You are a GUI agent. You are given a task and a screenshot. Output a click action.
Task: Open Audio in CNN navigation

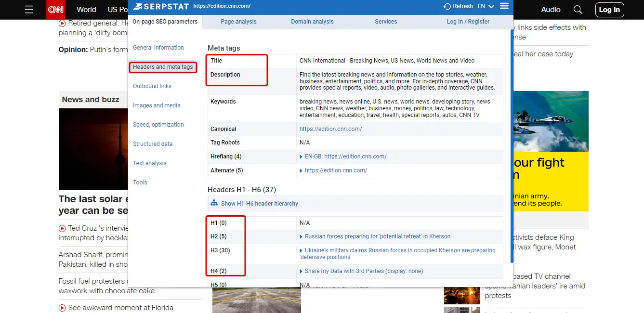(x=551, y=10)
